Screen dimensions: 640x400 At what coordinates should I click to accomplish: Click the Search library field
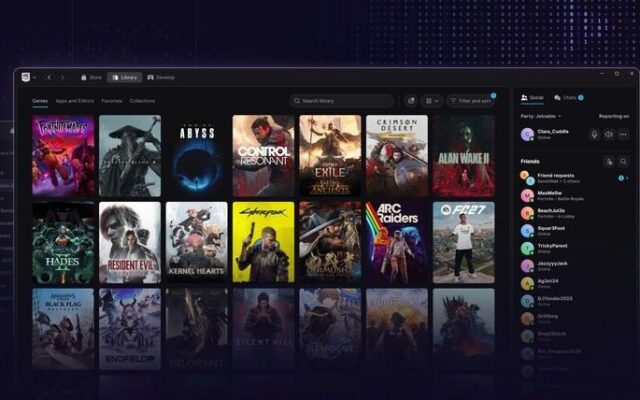[x=342, y=101]
